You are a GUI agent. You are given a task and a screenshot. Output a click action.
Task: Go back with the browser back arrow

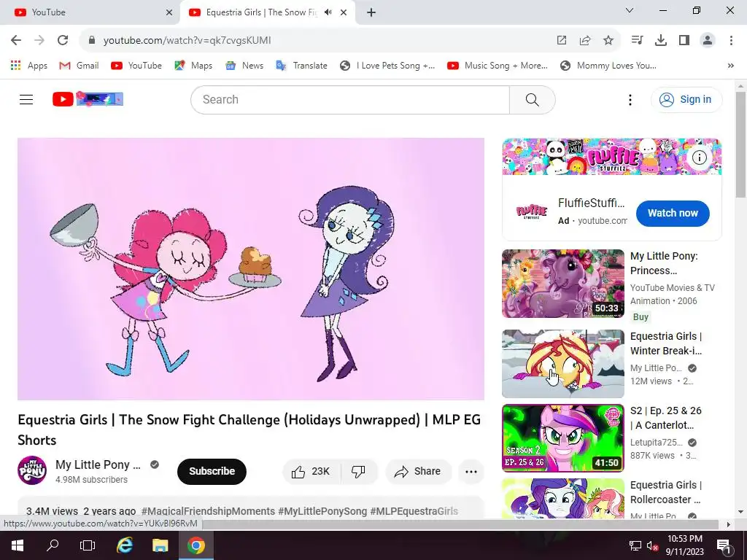16,41
